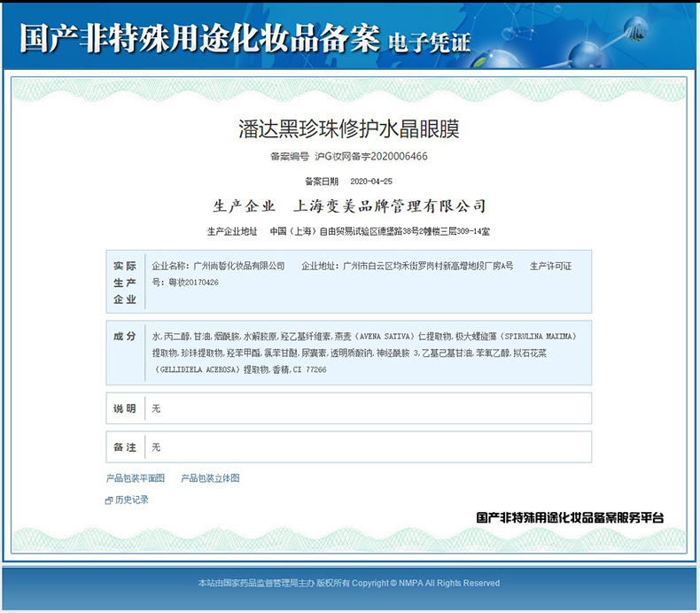Click the record number 沪G妆网备字2020006466

[x=371, y=156]
